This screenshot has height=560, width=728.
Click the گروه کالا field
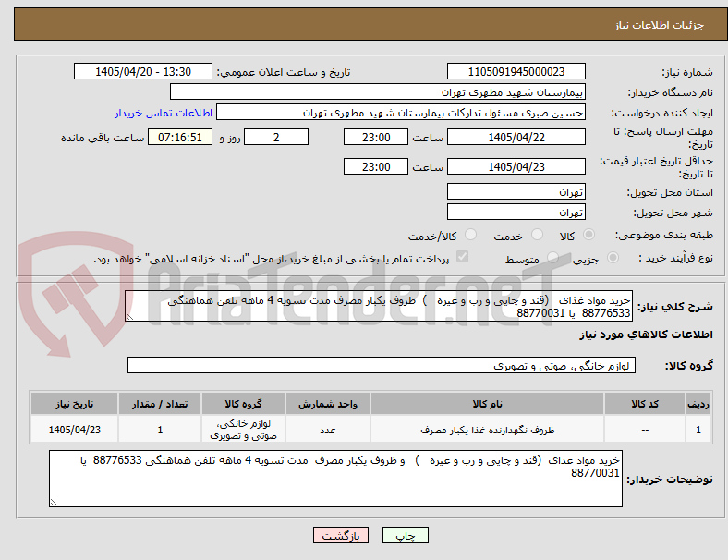click(x=382, y=365)
